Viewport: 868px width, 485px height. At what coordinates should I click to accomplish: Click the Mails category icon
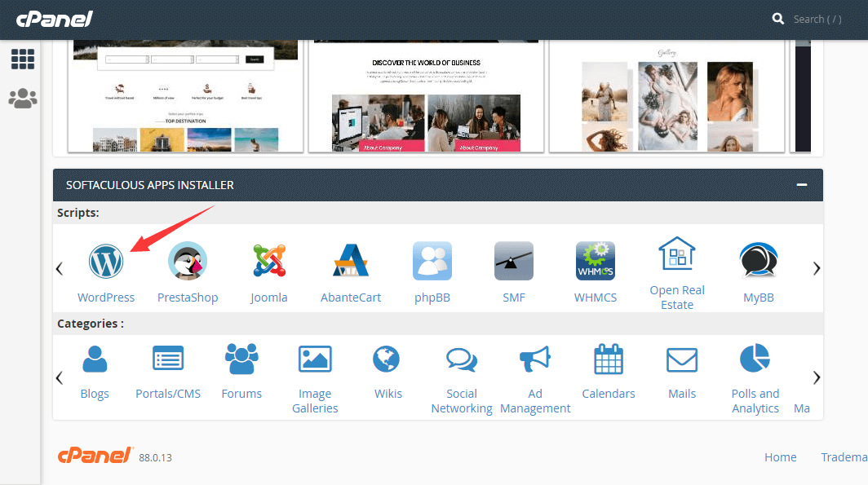[681, 359]
